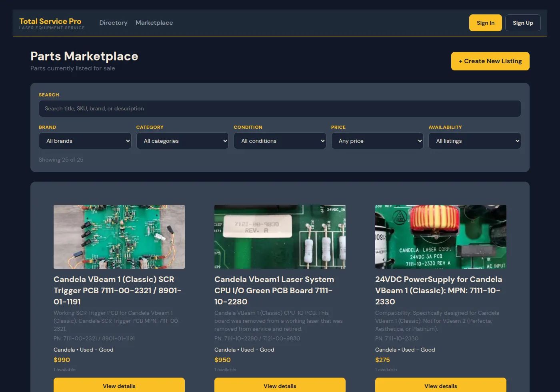Open the Marketplace nav link
560x392 pixels.
coord(154,23)
